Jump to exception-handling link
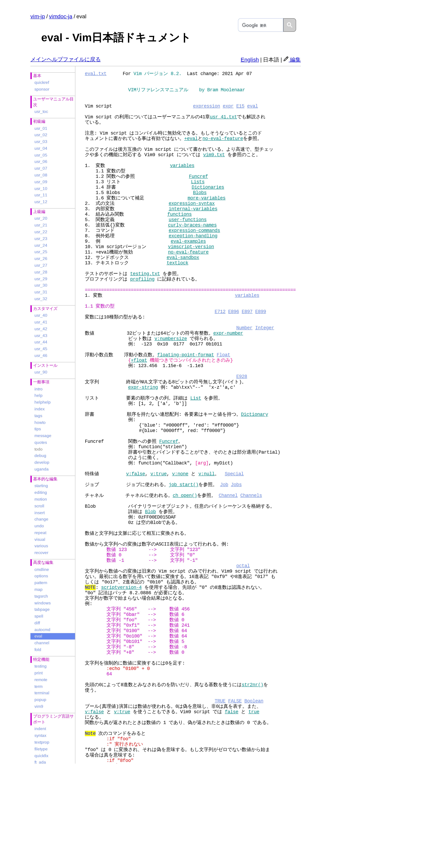The image size is (434, 868). coord(193,236)
